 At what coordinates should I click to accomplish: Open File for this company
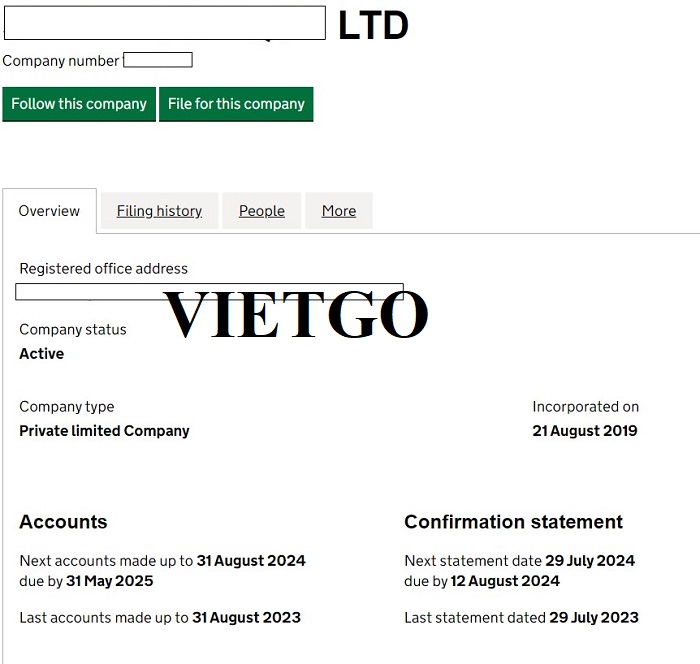236,104
